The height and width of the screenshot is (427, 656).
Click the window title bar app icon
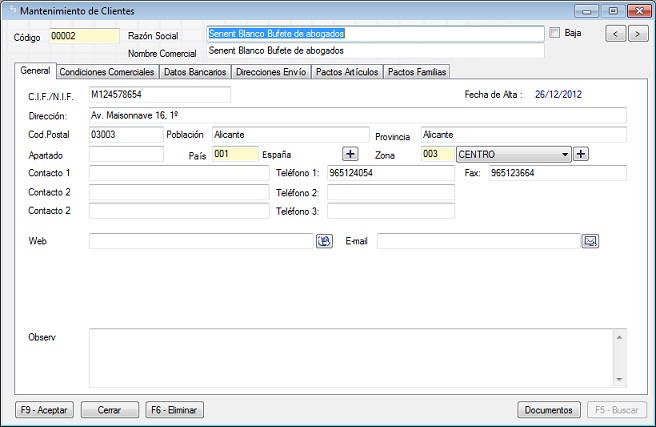11,10
